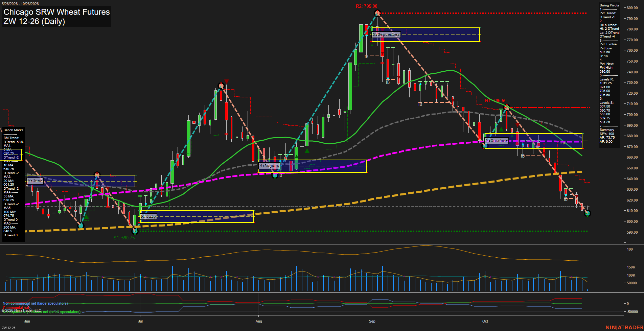Click the red down-triangle signal beside the July high
644x331 pixels.
[x=227, y=81]
